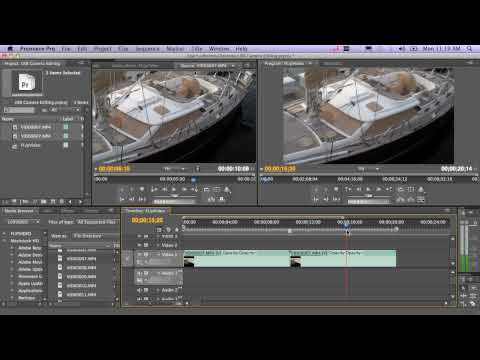The width and height of the screenshot is (480, 360).
Task: Click the Play button in Source monitor
Action: coord(174,189)
